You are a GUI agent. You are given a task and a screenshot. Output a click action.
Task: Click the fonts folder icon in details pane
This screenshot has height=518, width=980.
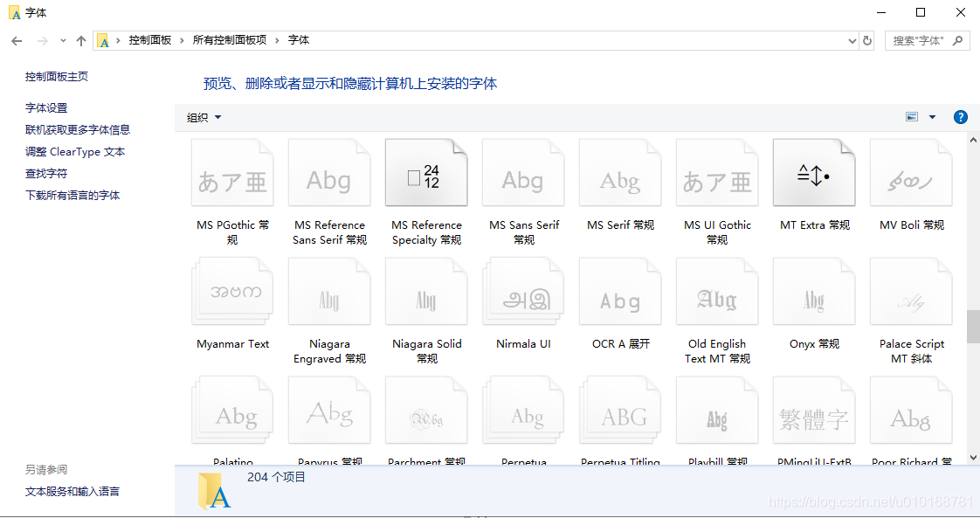pos(214,492)
